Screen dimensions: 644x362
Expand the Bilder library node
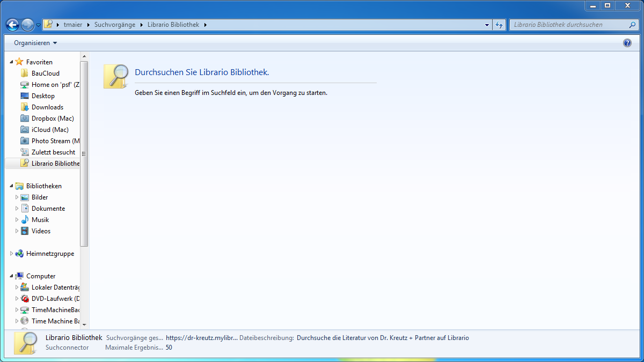pyautogui.click(x=17, y=197)
